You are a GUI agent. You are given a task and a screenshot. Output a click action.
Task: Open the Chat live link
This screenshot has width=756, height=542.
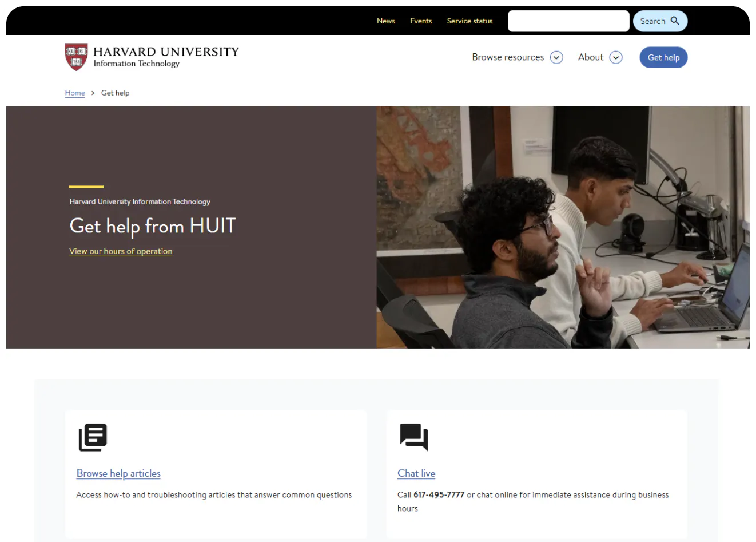pos(416,473)
